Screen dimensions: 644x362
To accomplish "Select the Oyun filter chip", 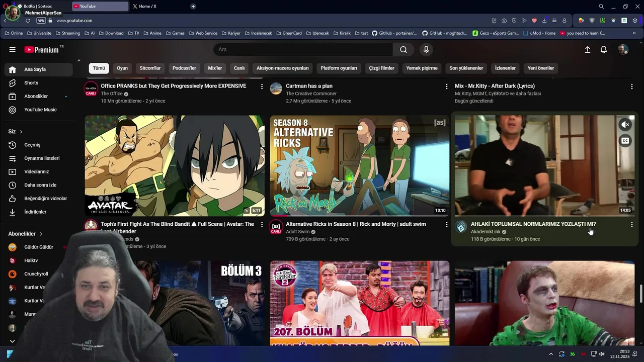I will click(x=122, y=68).
